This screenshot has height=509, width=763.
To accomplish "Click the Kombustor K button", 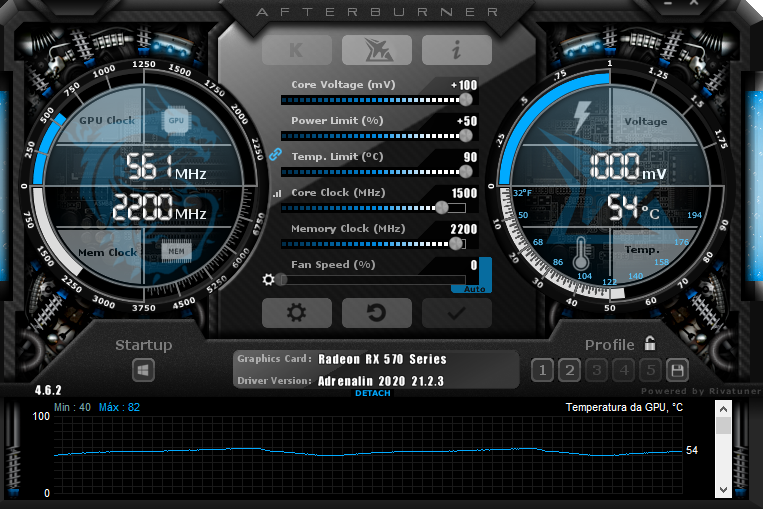I will pos(297,50).
